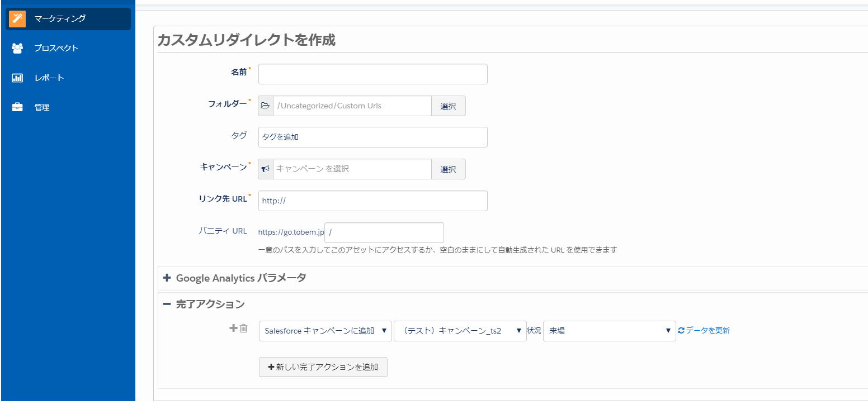Screen dimensions: 868x414
Task: Focus the バニティ URL path field
Action: click(x=384, y=232)
